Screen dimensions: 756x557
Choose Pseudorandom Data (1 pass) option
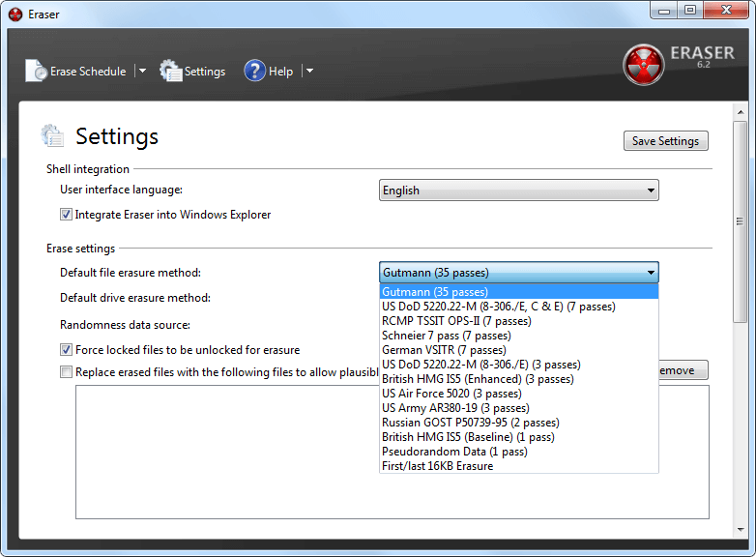(454, 452)
